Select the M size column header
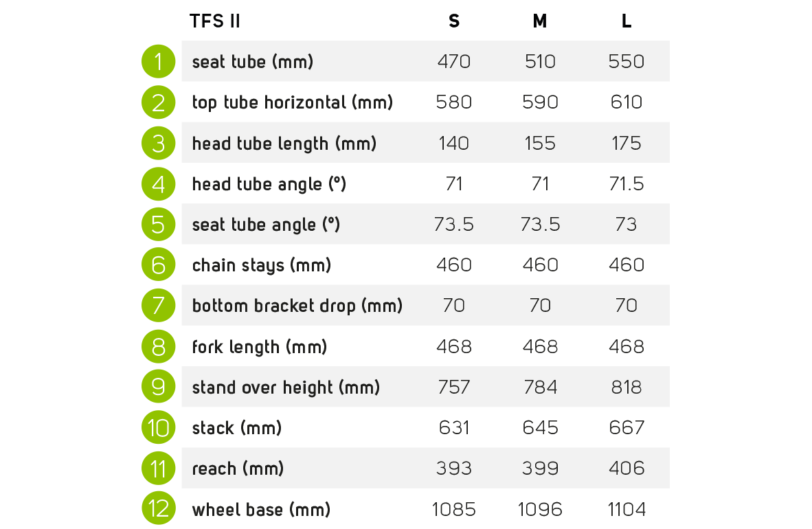 tap(540, 21)
